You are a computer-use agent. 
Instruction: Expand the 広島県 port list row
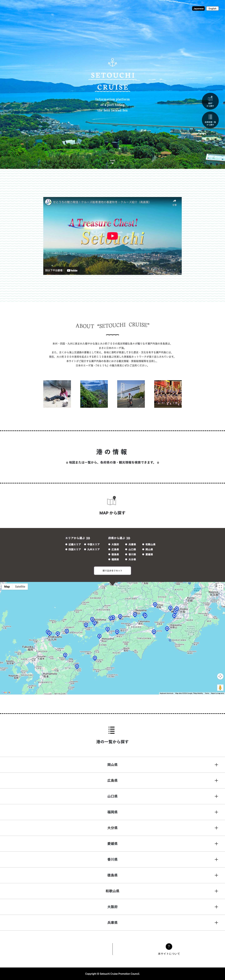point(112,781)
